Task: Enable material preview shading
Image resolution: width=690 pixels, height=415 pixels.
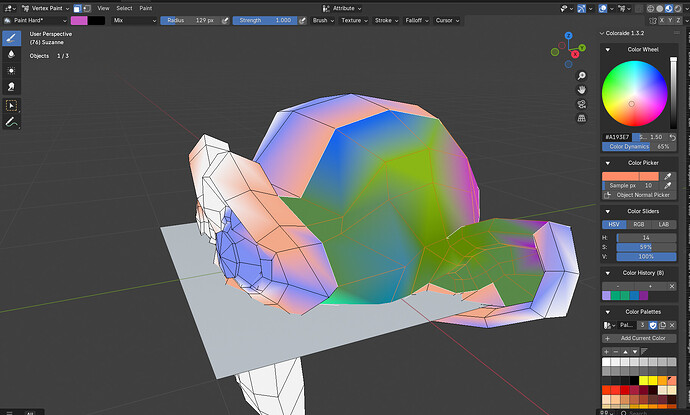Action: click(x=668, y=8)
